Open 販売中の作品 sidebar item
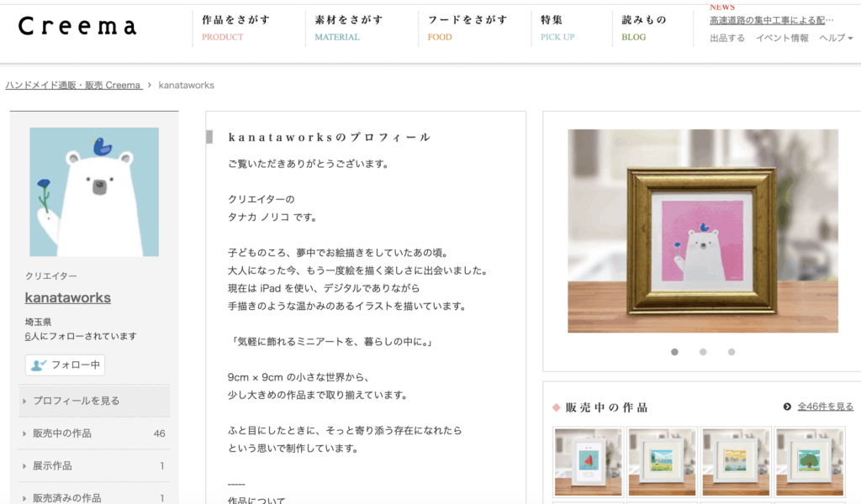 coord(94,433)
